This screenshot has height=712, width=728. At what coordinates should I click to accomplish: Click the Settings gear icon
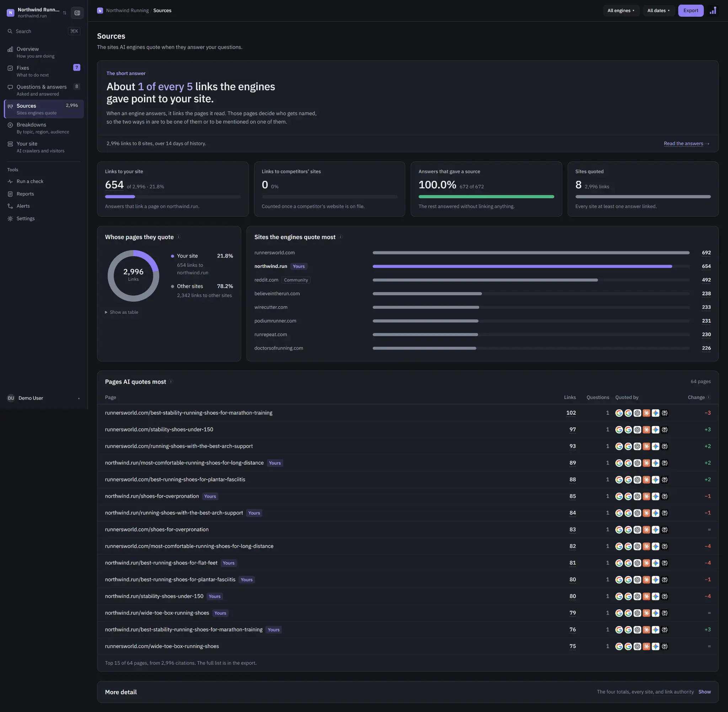[x=10, y=219]
